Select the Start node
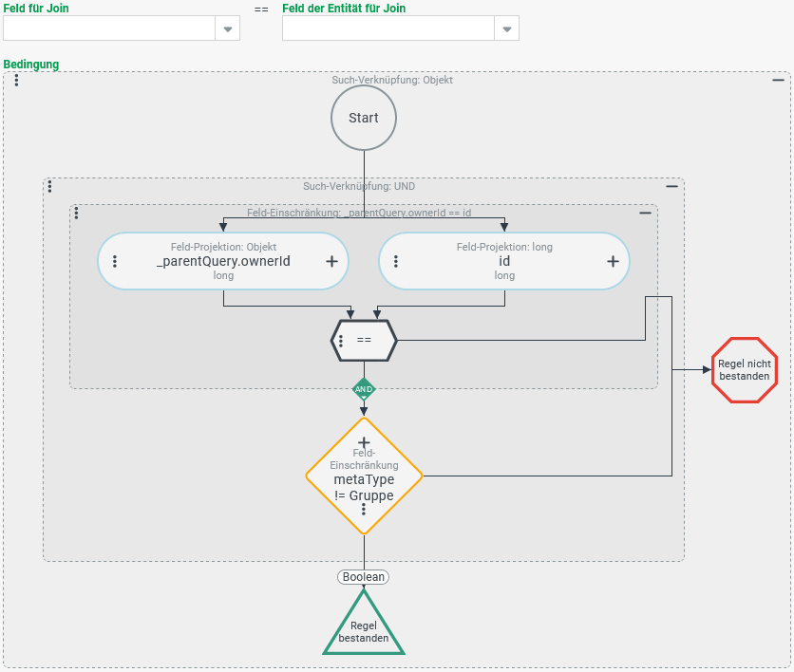794x672 pixels. tap(364, 119)
